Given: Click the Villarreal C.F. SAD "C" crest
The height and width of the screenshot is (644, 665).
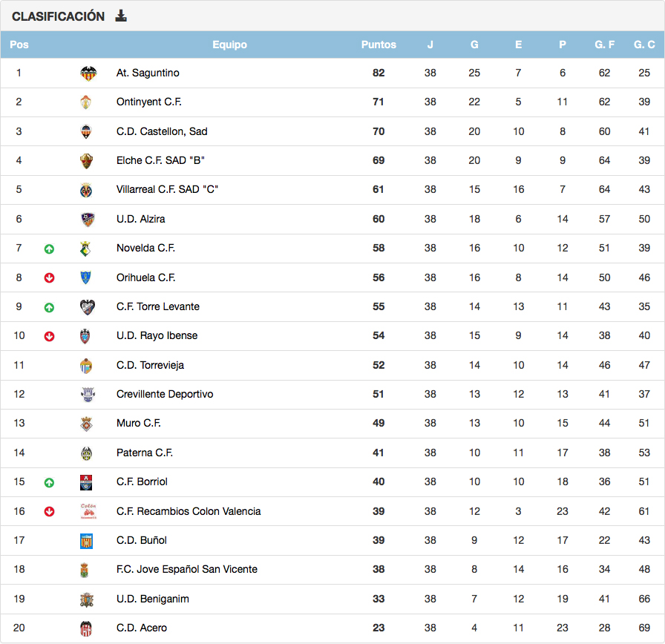Looking at the screenshot, I should pyautogui.click(x=87, y=190).
